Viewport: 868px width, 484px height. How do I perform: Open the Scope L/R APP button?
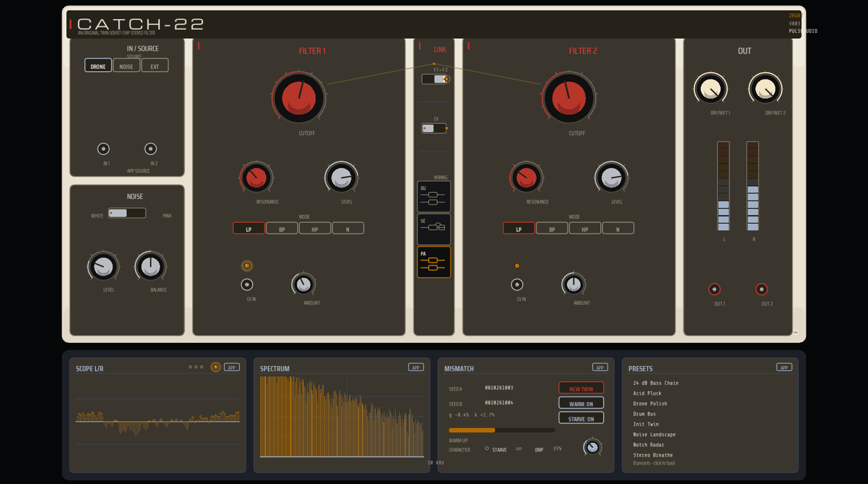click(x=232, y=368)
